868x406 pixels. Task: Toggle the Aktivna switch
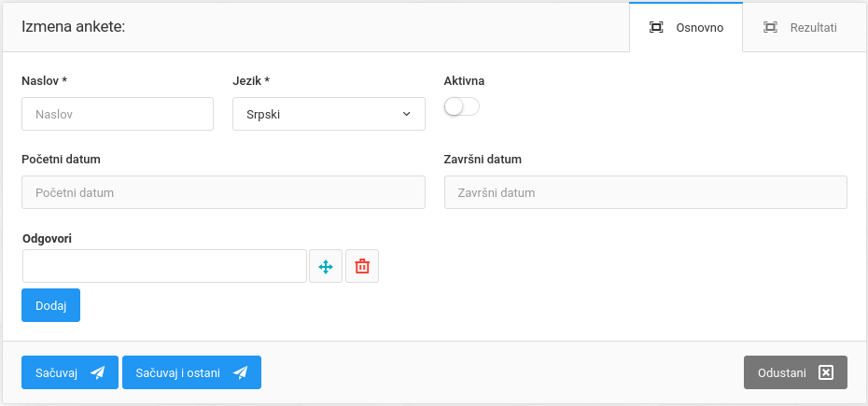tap(462, 107)
